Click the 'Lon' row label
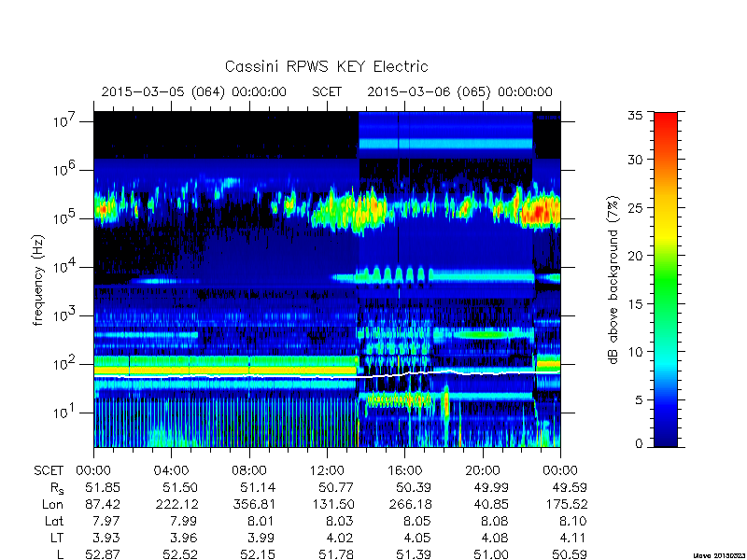747x560 pixels. click(52, 504)
